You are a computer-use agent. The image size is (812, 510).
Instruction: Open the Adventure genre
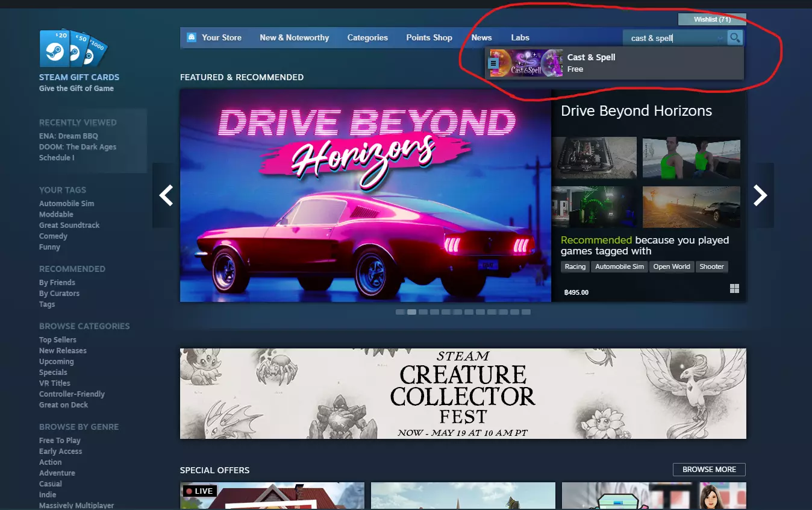(57, 473)
